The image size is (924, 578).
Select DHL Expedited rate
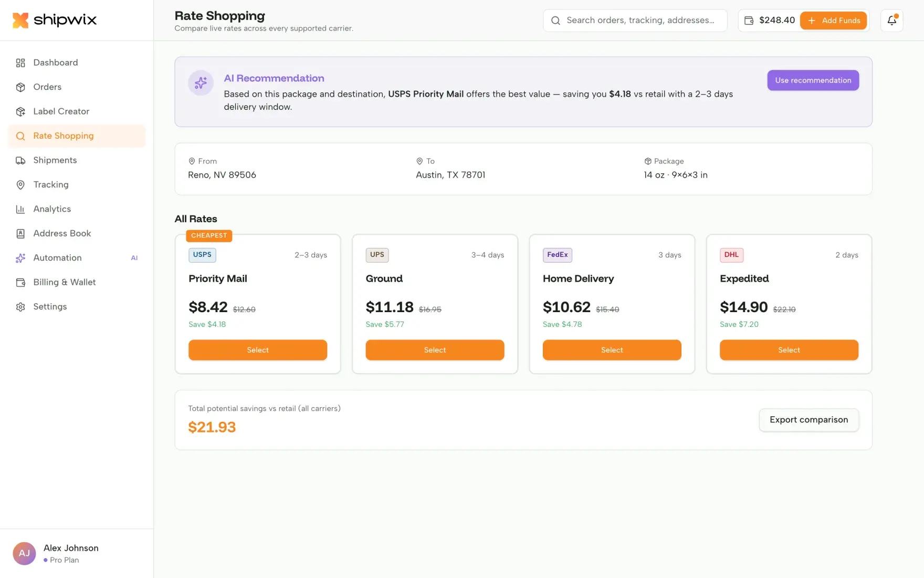point(789,350)
